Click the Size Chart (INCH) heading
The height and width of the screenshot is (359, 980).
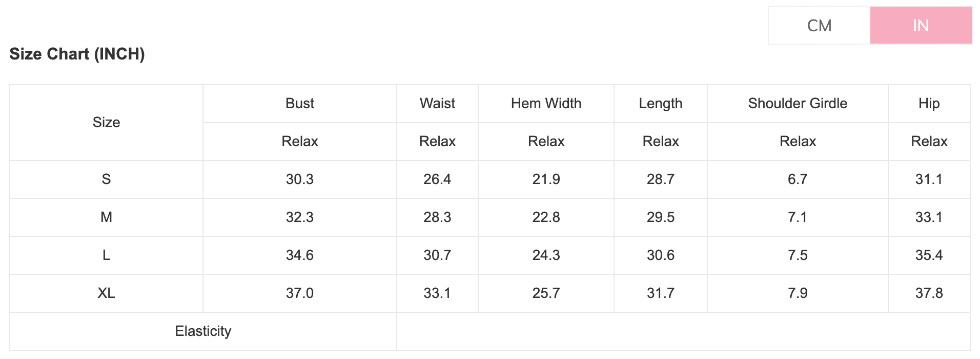(x=77, y=54)
